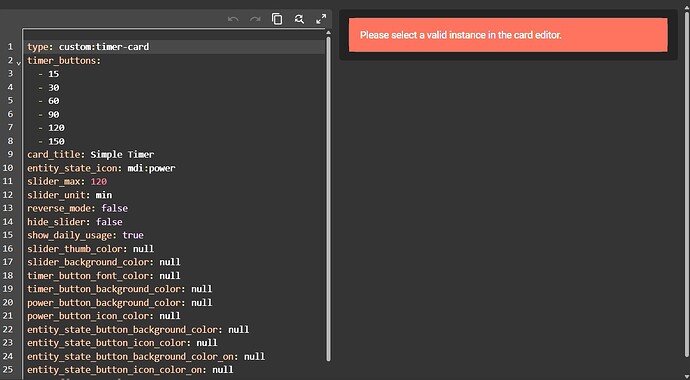Click 'timer_button_background_color: null' line
The image size is (690, 380).
point(120,289)
